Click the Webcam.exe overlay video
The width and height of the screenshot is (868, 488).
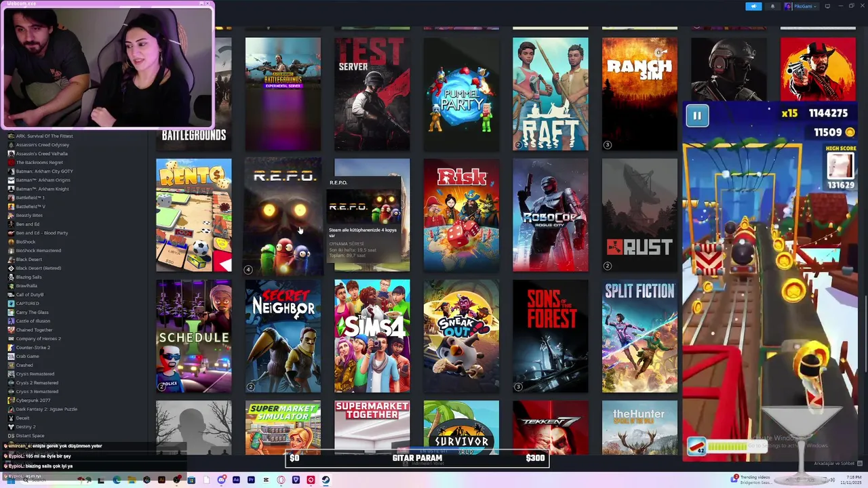tap(108, 68)
